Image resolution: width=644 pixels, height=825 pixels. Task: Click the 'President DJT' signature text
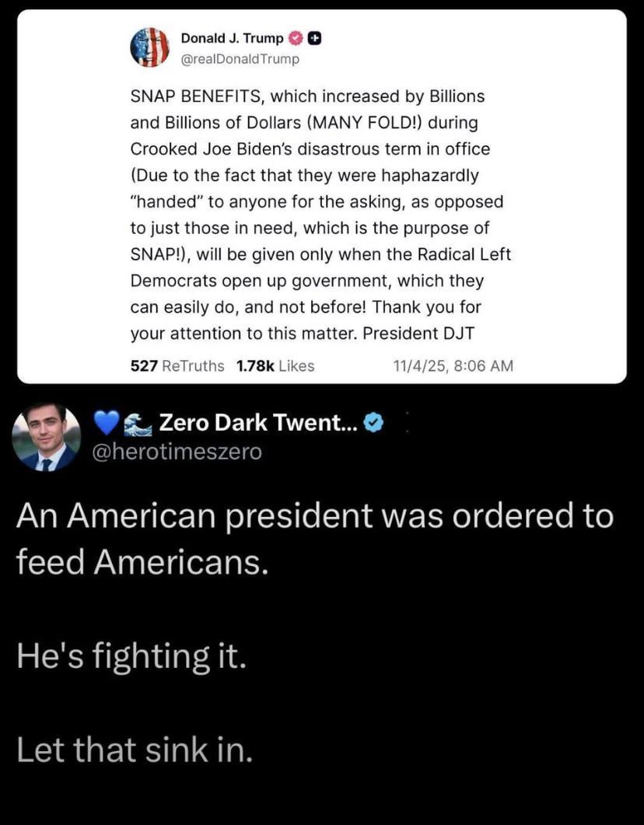coord(426,332)
